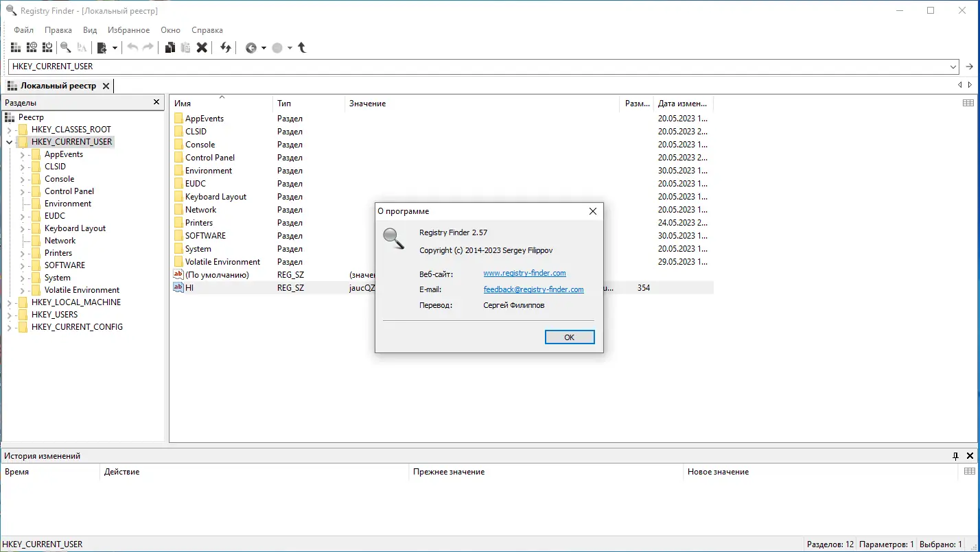This screenshot has height=552, width=980.
Task: Navigate back with the left arrow icon
Action: 251,47
